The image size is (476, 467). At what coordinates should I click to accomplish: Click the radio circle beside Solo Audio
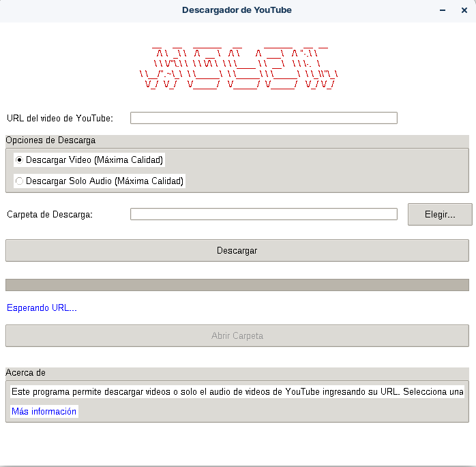click(x=19, y=181)
